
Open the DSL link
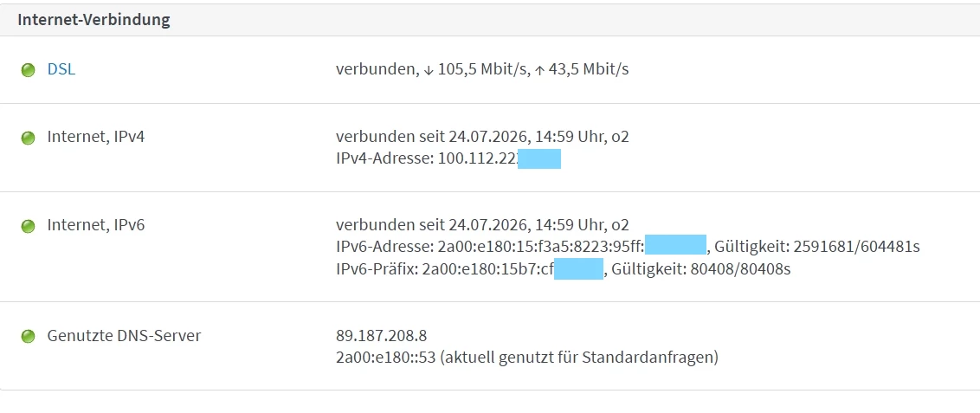tap(61, 70)
